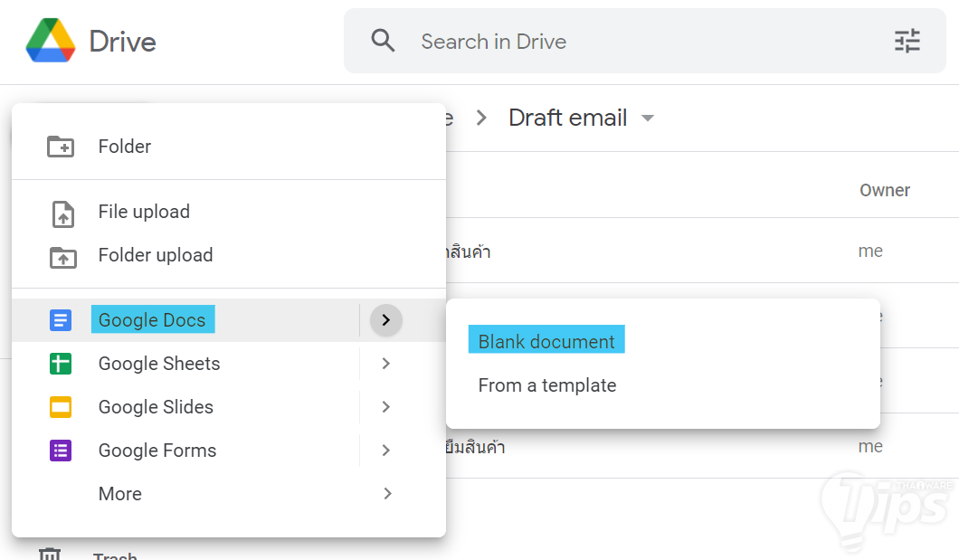Open the More submenu item

click(x=120, y=494)
